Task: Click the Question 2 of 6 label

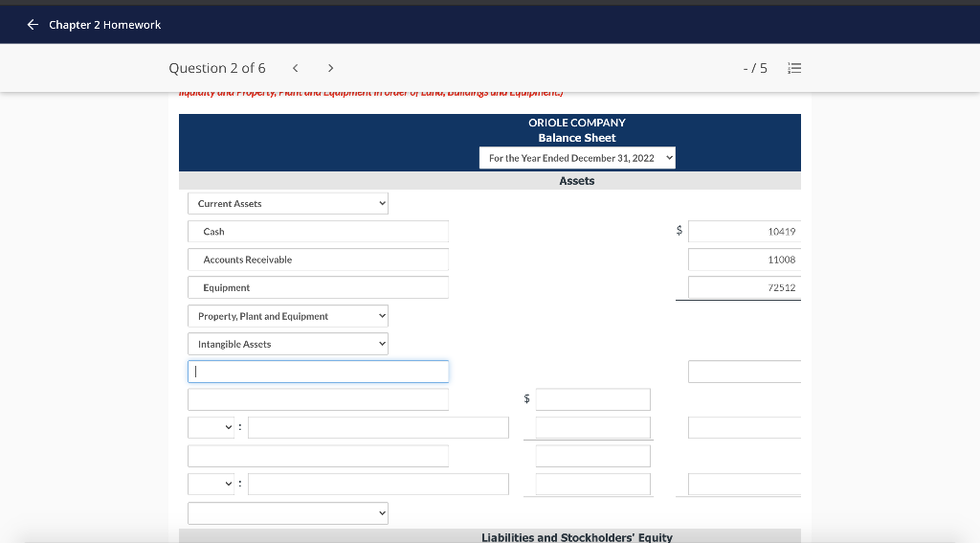Action: coord(217,68)
